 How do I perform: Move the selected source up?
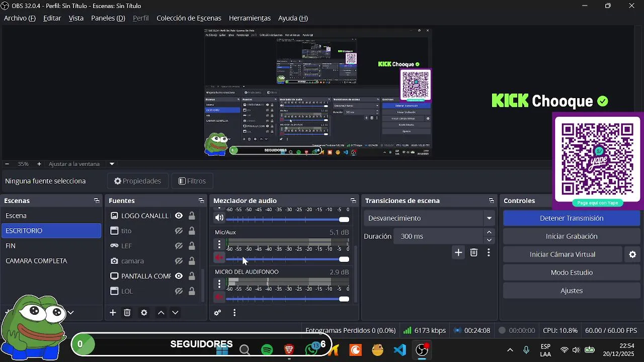tap(161, 313)
